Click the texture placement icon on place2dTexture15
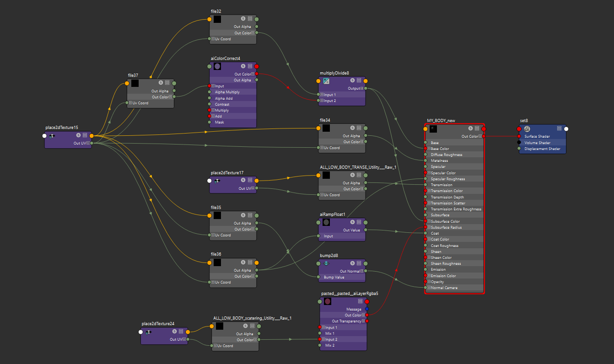 click(52, 135)
